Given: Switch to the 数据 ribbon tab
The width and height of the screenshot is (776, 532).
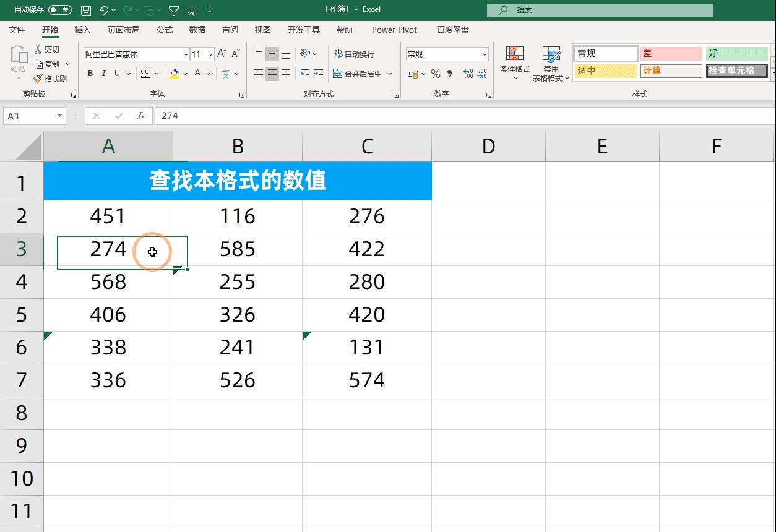Looking at the screenshot, I should click(x=197, y=29).
